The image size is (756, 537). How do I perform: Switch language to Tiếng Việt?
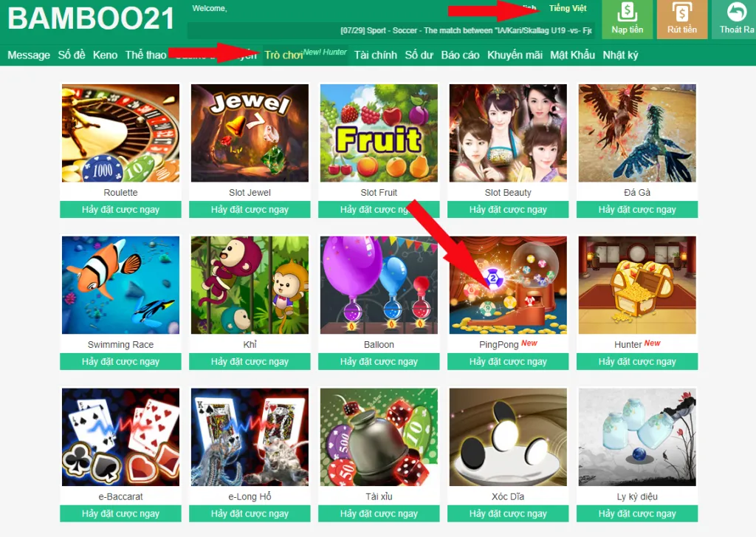point(568,8)
